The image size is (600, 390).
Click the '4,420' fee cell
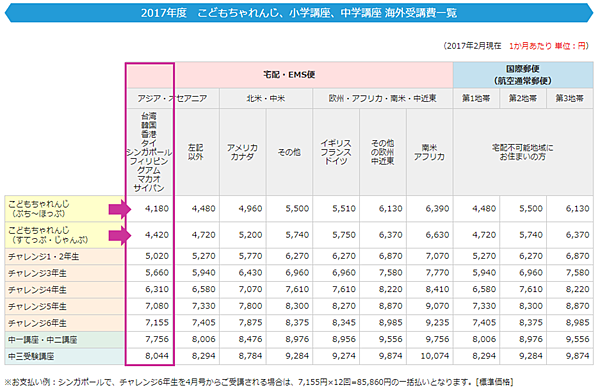pyautogui.click(x=157, y=235)
